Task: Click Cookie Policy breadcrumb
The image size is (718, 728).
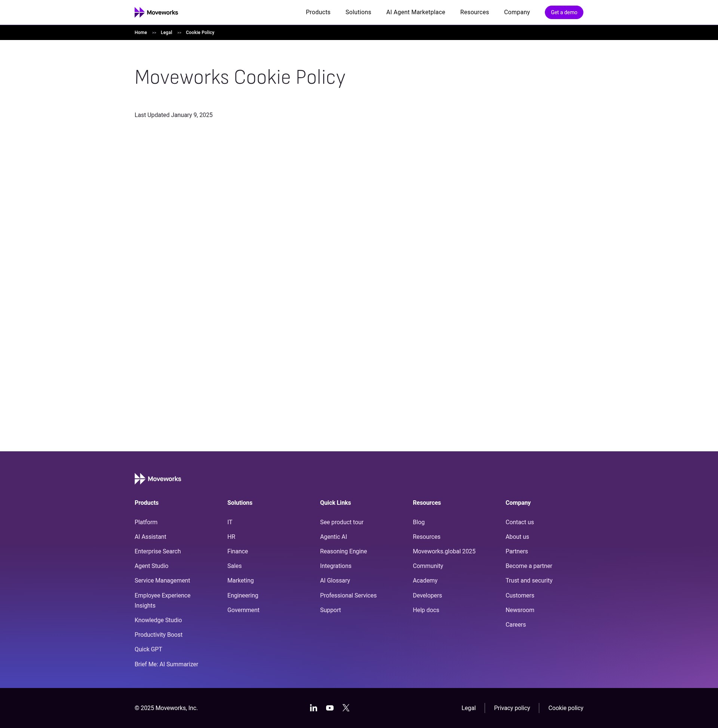Action: pyautogui.click(x=200, y=33)
